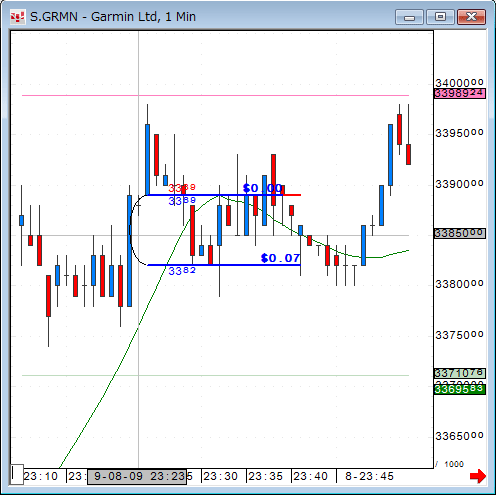
Task: Click the dark green 3369.583 price label
Action: coord(460,389)
